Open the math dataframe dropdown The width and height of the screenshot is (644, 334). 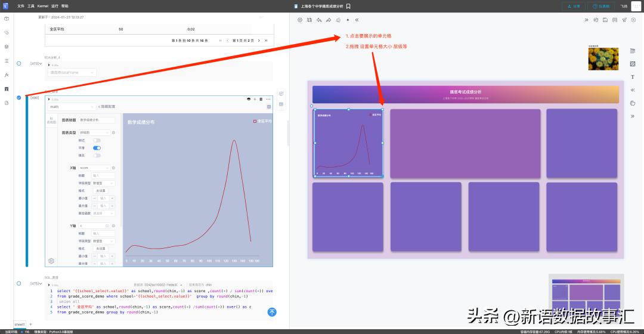coord(71,107)
